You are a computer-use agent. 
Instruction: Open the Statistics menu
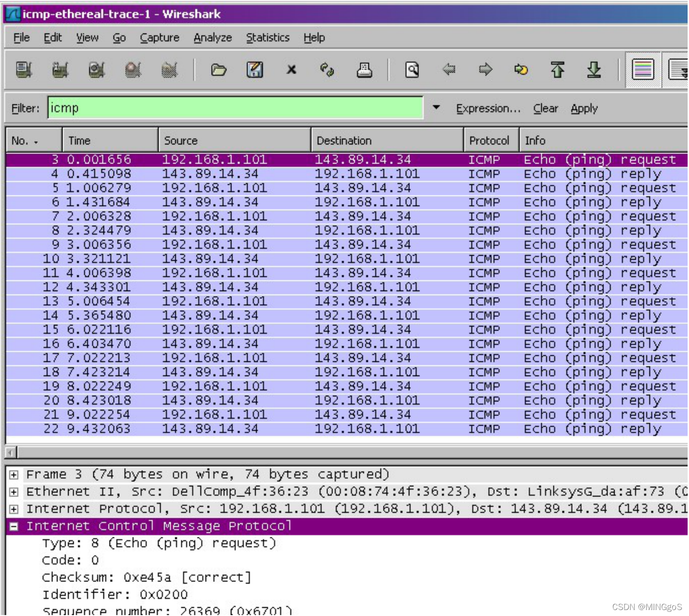(268, 38)
